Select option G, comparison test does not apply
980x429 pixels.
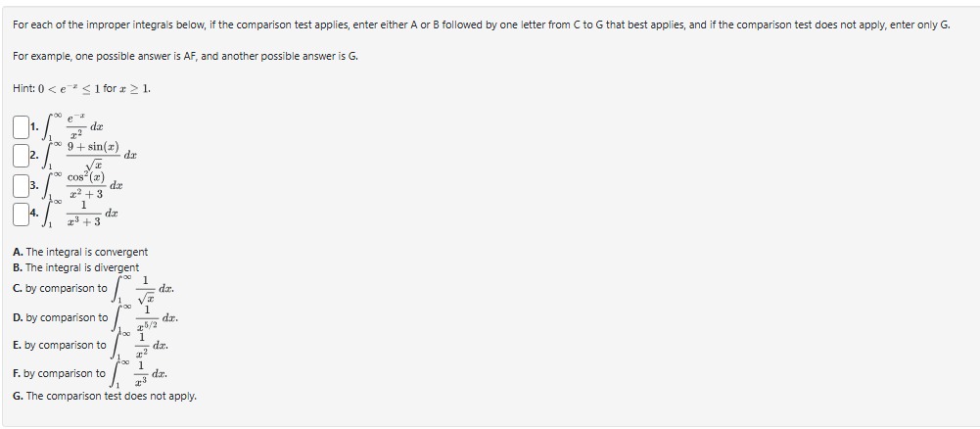tap(105, 397)
